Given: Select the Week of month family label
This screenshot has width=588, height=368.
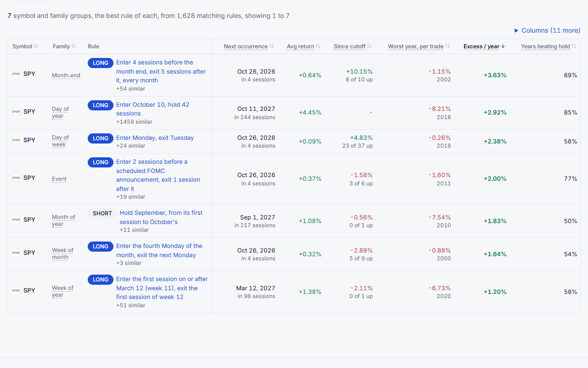Looking at the screenshot, I should point(62,253).
